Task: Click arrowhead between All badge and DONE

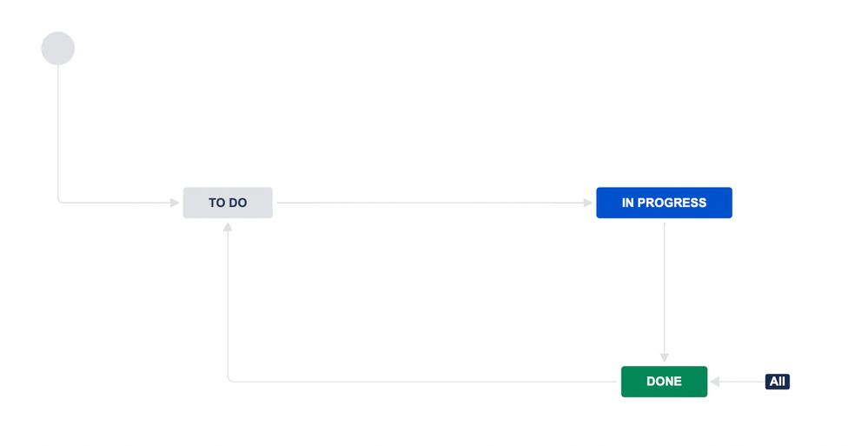Action: tap(715, 382)
